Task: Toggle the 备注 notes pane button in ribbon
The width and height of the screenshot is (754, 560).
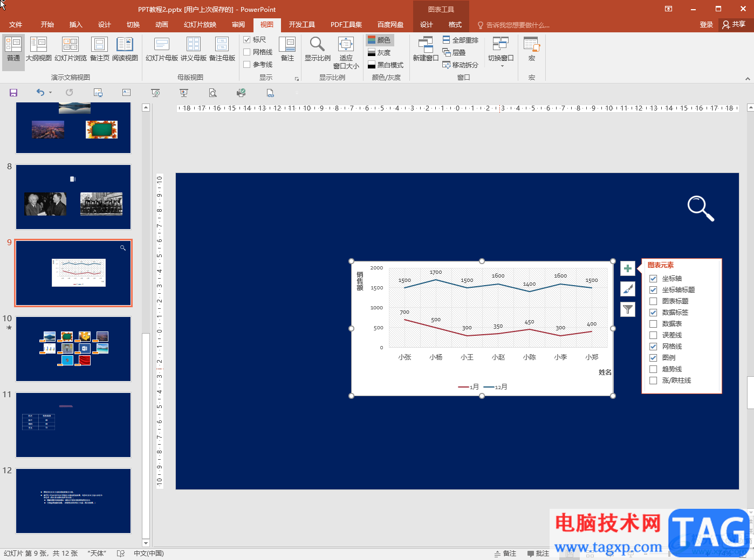Action: point(287,50)
